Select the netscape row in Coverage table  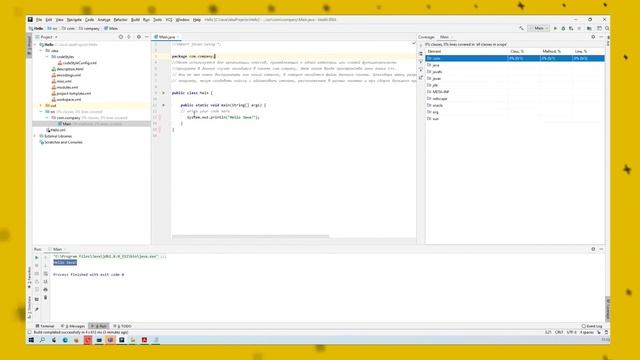515,98
